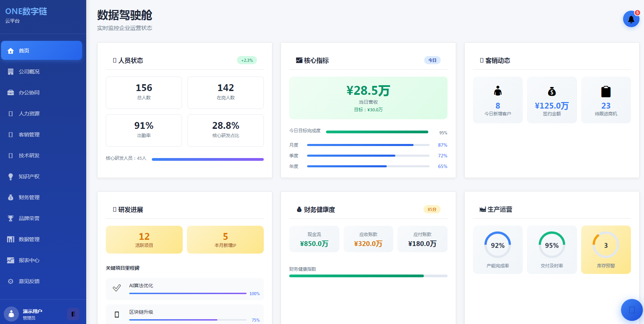Select the 首页 home icon in sidebar
This screenshot has height=324, width=644.
[11, 51]
